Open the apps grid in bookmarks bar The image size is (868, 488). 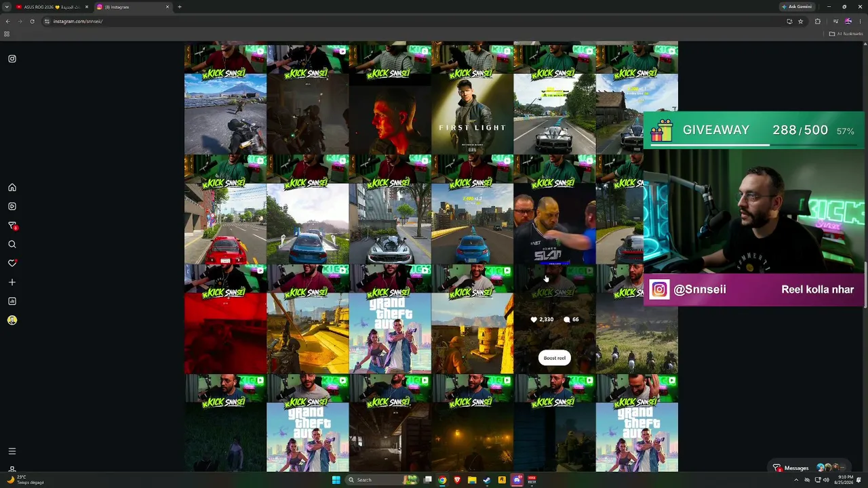click(7, 34)
